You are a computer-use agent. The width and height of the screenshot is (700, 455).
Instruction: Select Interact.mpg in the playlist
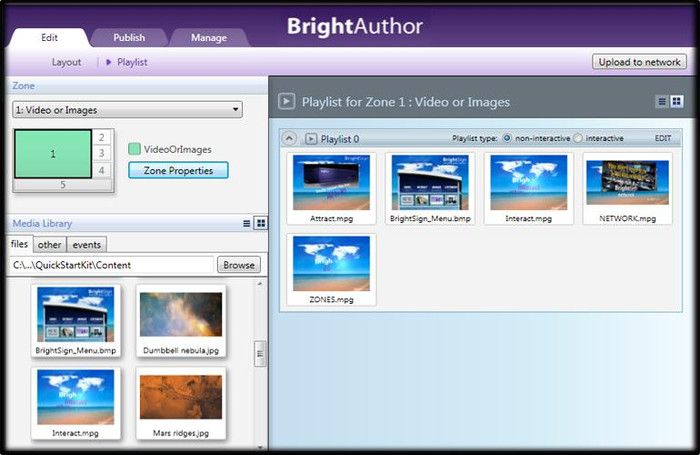click(529, 188)
